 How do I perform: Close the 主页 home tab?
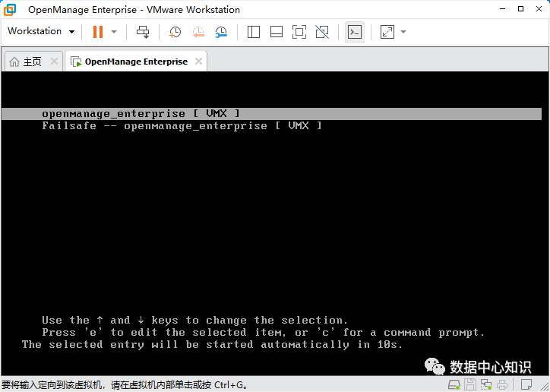54,62
